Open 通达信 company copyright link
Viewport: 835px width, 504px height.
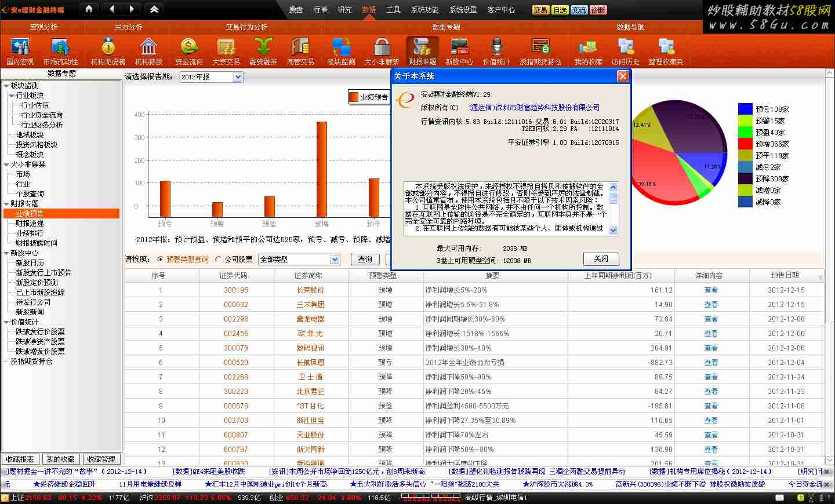(534, 108)
